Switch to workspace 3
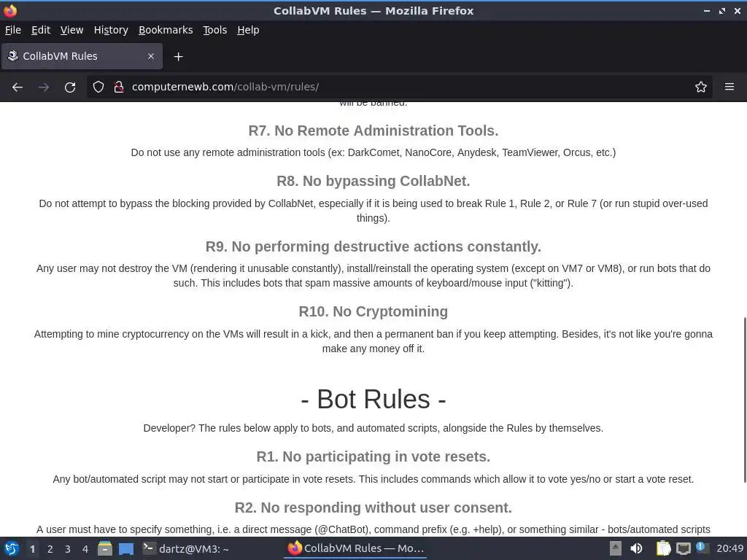This screenshot has width=747, height=560. pos(68,549)
